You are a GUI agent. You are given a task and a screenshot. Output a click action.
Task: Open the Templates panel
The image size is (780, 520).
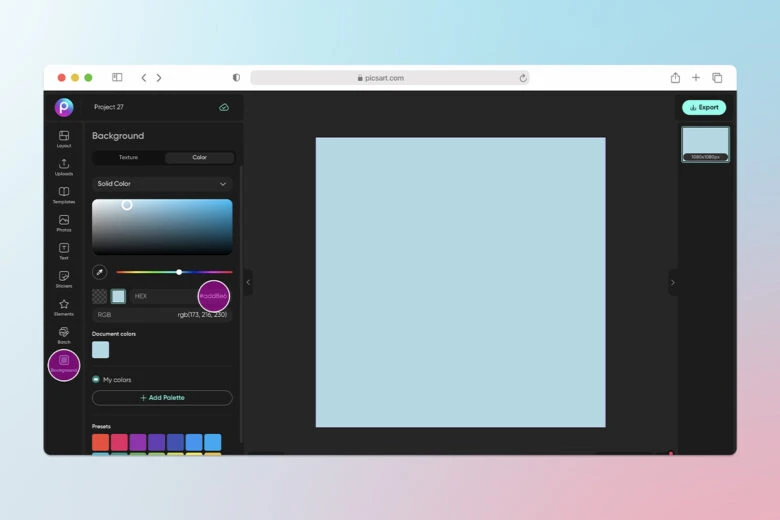pos(64,193)
